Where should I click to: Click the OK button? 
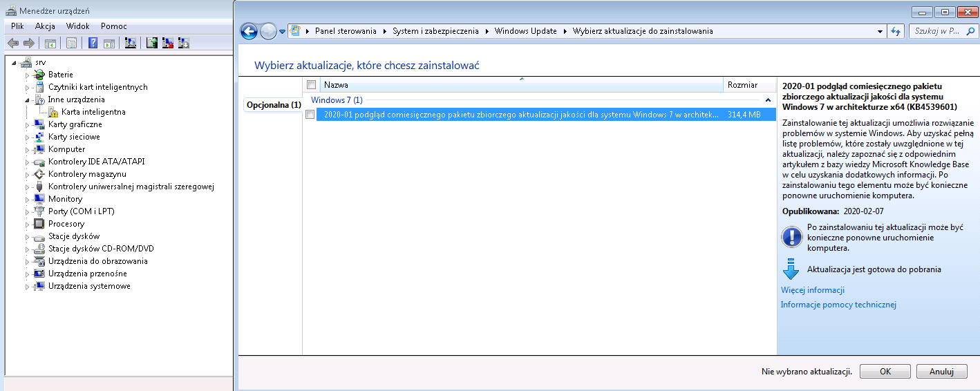(x=885, y=372)
